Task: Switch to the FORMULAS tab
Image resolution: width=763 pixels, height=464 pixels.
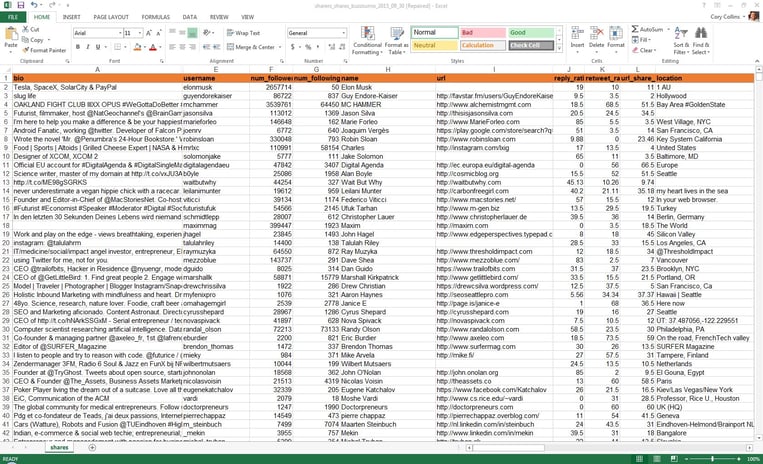Action: 156,17
